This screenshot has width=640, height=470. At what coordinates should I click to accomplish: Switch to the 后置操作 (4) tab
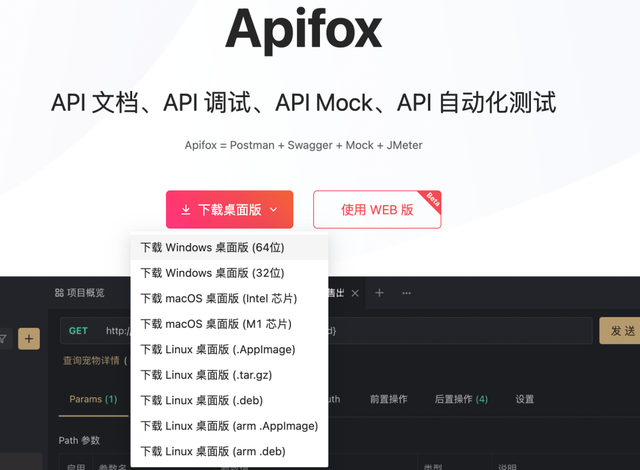pyautogui.click(x=461, y=399)
